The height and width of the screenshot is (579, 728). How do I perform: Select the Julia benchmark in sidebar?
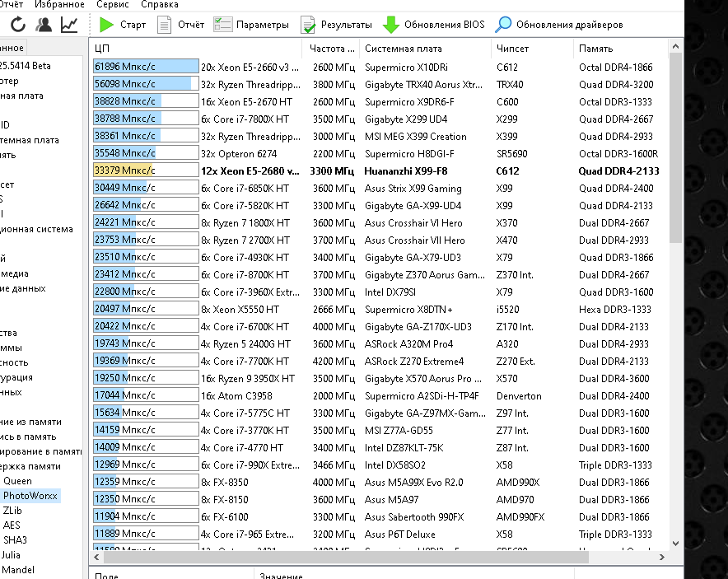[11, 555]
